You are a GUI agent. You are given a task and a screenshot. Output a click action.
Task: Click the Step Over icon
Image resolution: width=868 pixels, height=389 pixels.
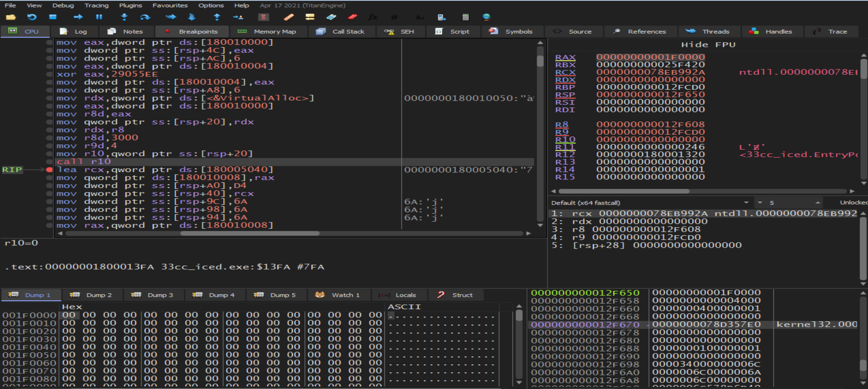tap(145, 17)
